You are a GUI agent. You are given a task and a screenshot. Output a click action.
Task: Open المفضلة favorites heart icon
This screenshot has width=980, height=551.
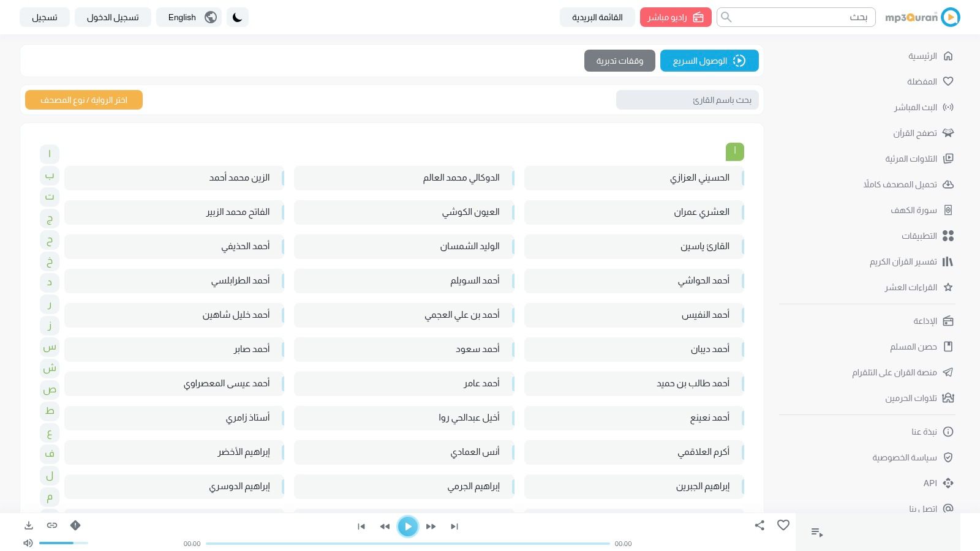pos(948,81)
